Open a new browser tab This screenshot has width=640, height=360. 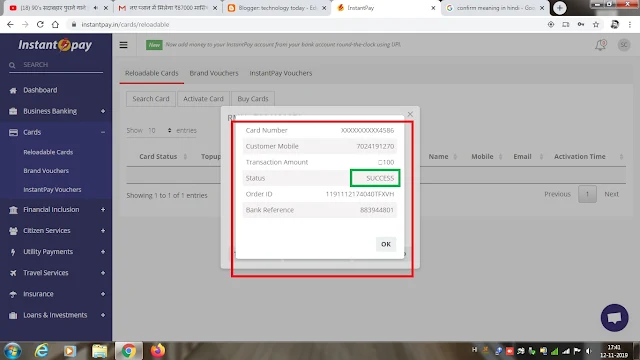coord(560,8)
